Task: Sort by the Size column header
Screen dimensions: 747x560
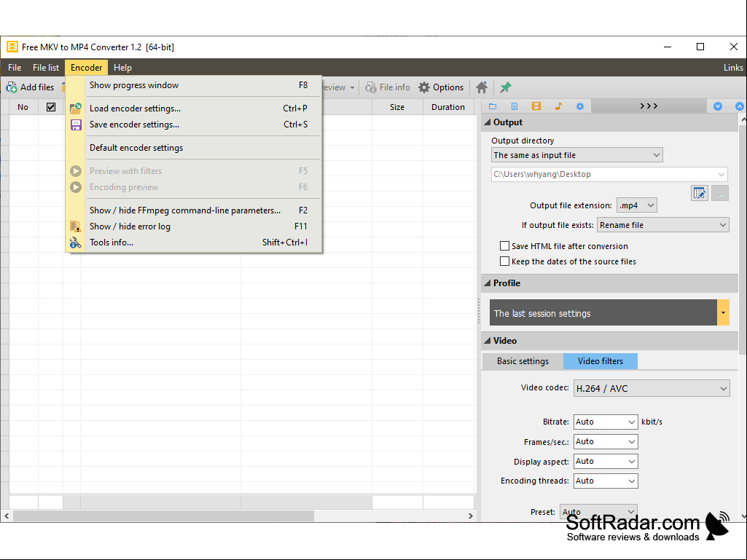Action: [397, 107]
